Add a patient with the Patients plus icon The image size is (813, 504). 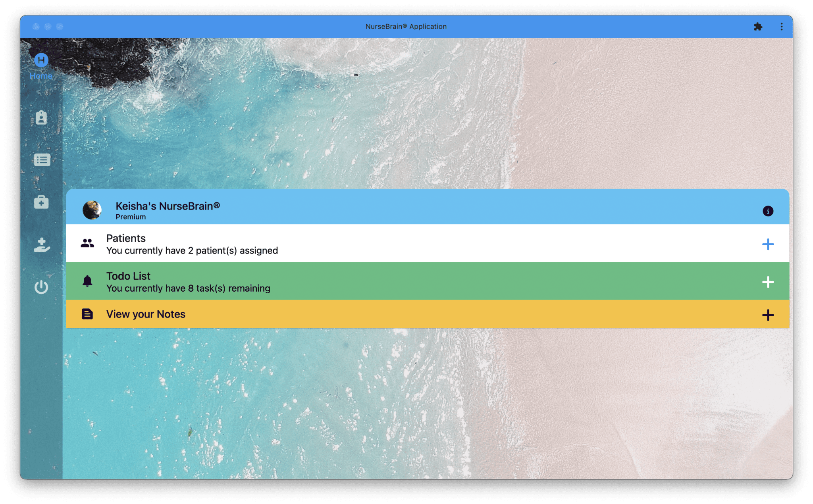pyautogui.click(x=768, y=244)
